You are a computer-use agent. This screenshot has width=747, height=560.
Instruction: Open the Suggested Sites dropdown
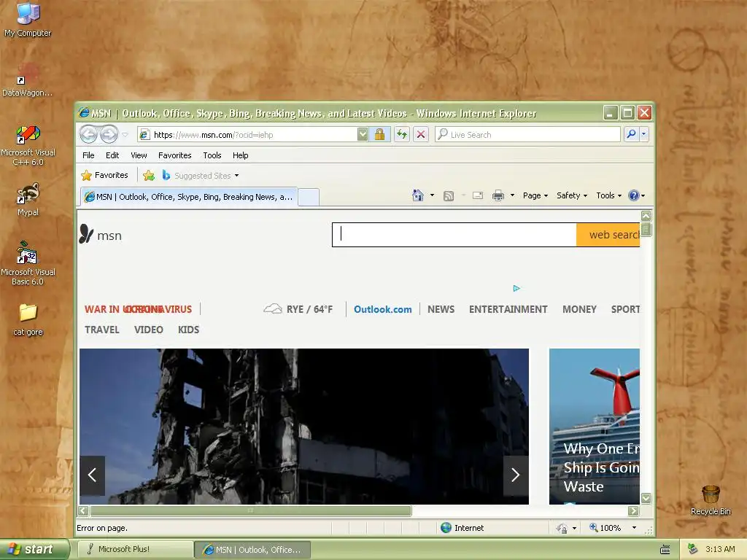[201, 176]
